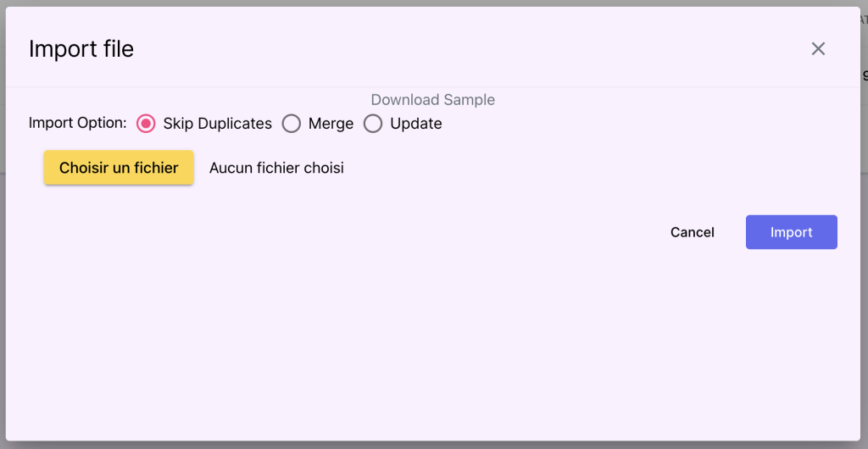
Task: Choose the Merge radio circle
Action: coord(292,124)
